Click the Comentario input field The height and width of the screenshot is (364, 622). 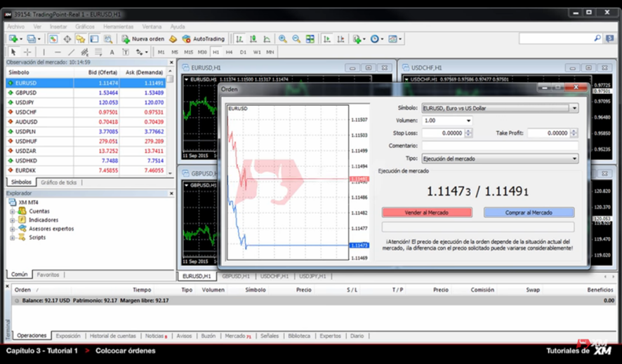pyautogui.click(x=500, y=146)
